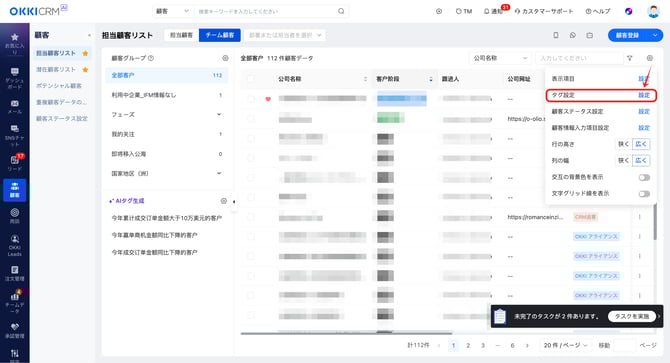This screenshot has height=363, width=670.
Task: Open 潜在顧客リスト in the submenu
Action: point(56,70)
